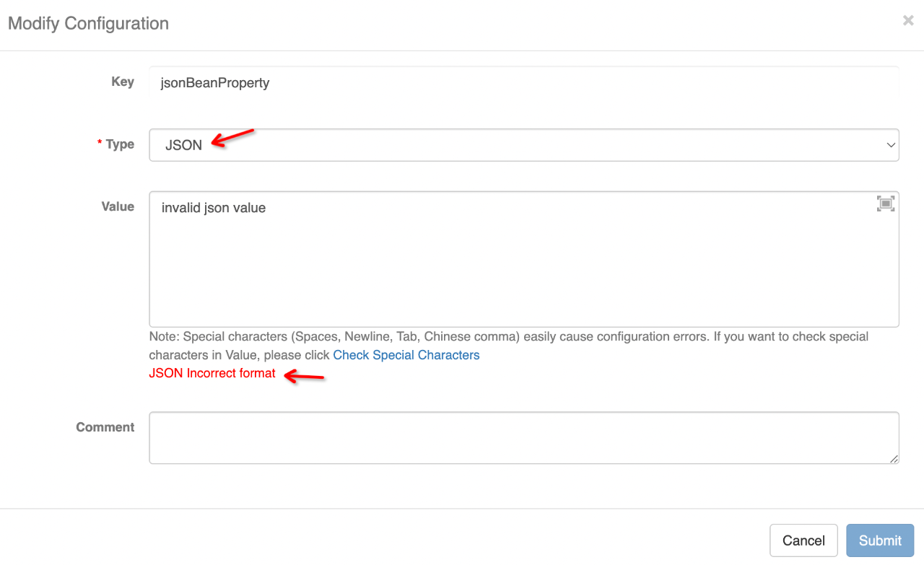Cancel the configuration change
This screenshot has width=924, height=565.
tap(803, 540)
